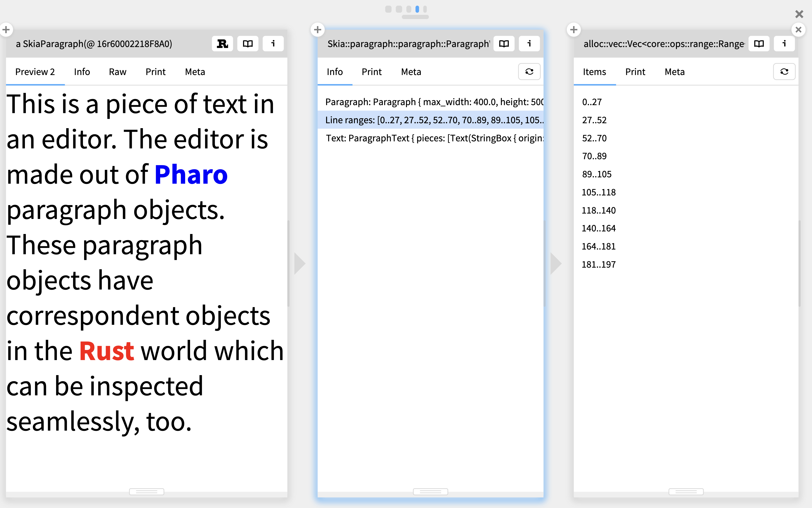Click the info icon in alloc::vec::Vec pane

click(784, 44)
